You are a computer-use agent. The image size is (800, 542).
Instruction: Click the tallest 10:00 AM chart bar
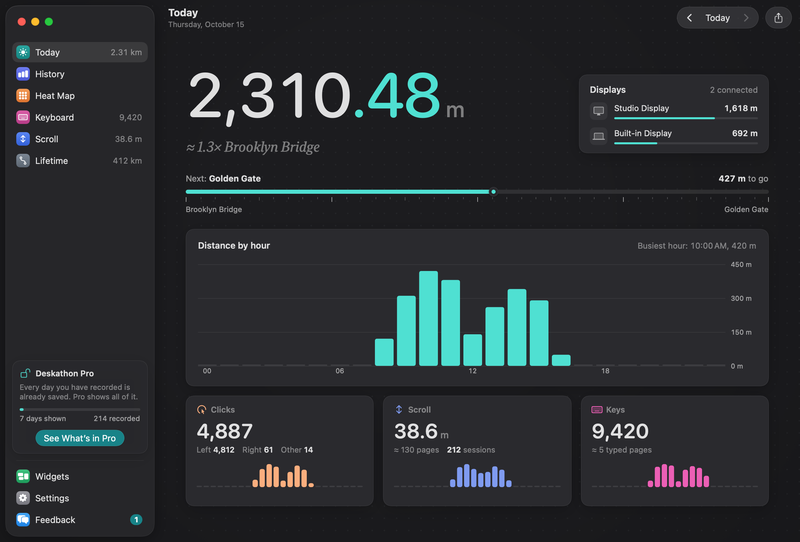pyautogui.click(x=428, y=318)
